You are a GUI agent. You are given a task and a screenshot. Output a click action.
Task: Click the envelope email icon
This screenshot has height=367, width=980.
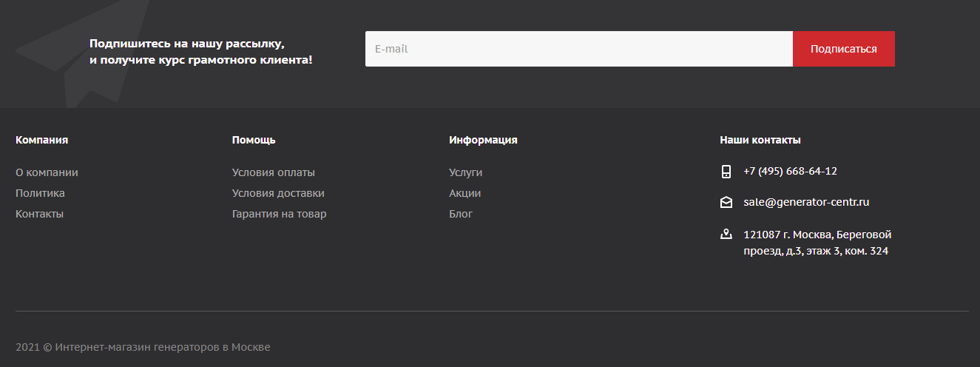[726, 202]
